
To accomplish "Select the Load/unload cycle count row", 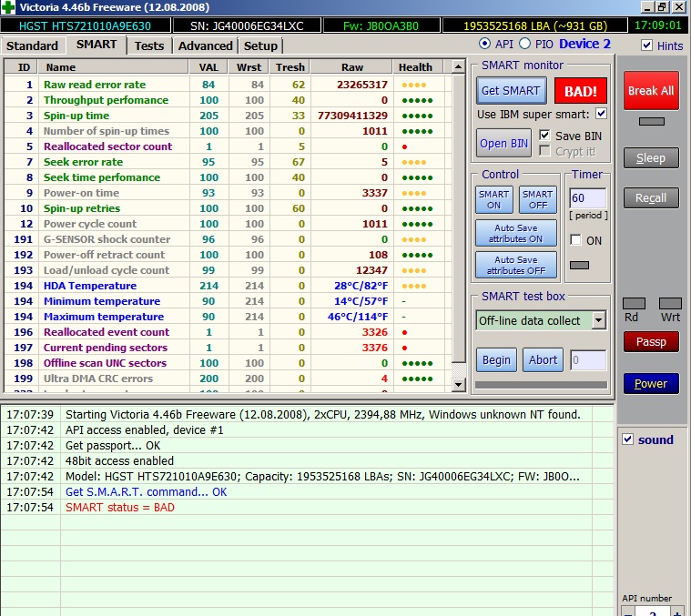I will pyautogui.click(x=228, y=270).
